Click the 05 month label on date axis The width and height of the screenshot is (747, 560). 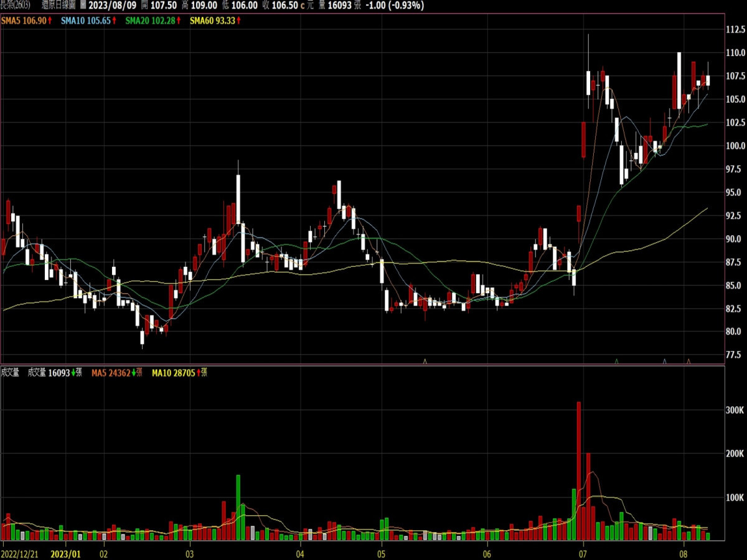coord(381,553)
